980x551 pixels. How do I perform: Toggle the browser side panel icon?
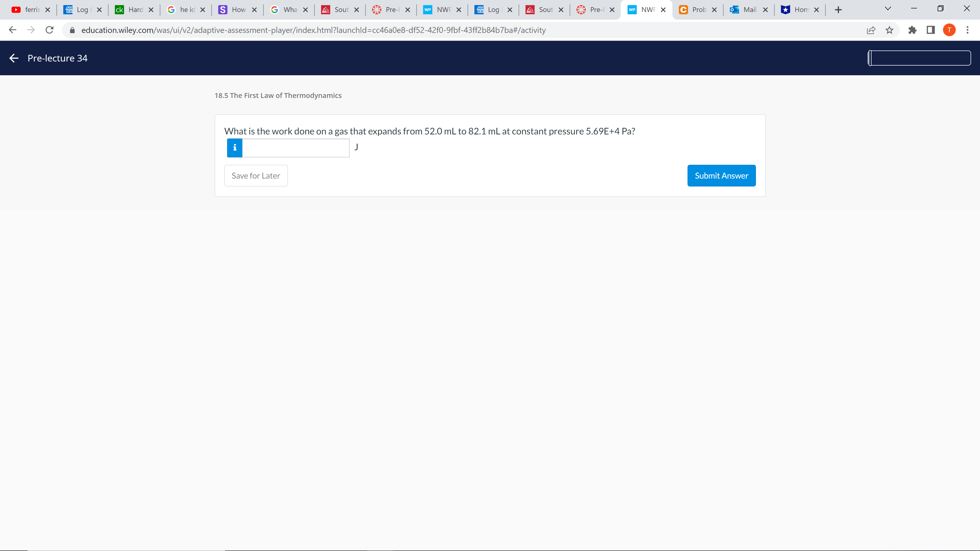coord(930,30)
